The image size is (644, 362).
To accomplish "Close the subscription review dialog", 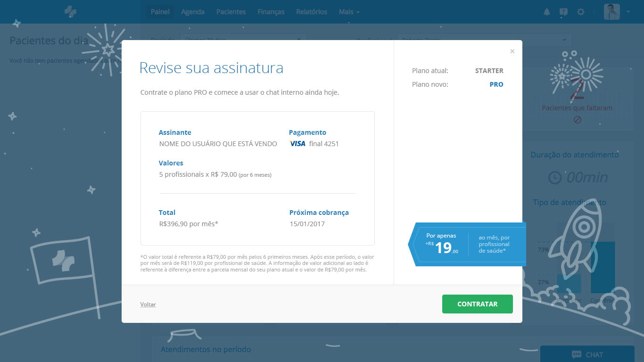I will coord(512,51).
